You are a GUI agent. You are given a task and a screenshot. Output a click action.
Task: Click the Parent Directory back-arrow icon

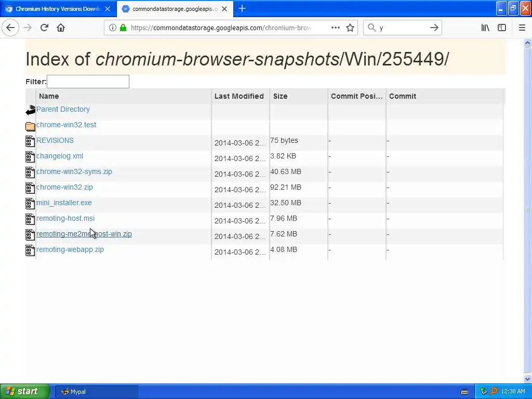(30, 110)
